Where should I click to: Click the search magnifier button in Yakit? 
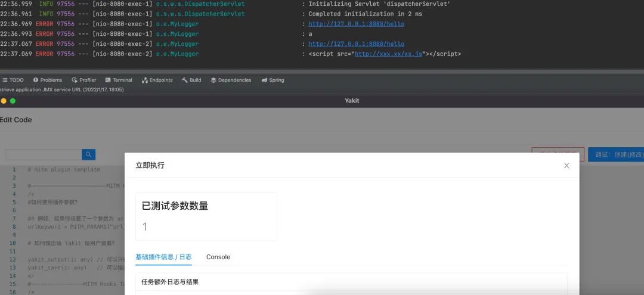click(89, 155)
